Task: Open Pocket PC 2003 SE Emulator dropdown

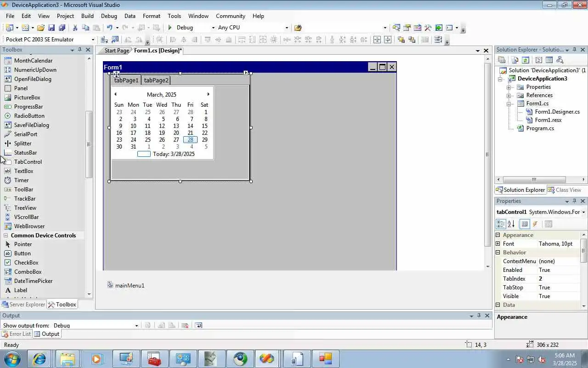Action: 93,40
